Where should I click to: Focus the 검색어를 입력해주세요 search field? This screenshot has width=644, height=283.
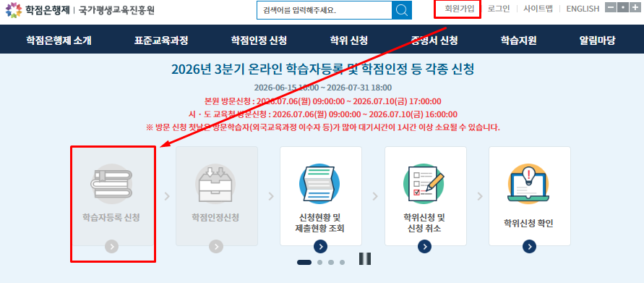324,10
